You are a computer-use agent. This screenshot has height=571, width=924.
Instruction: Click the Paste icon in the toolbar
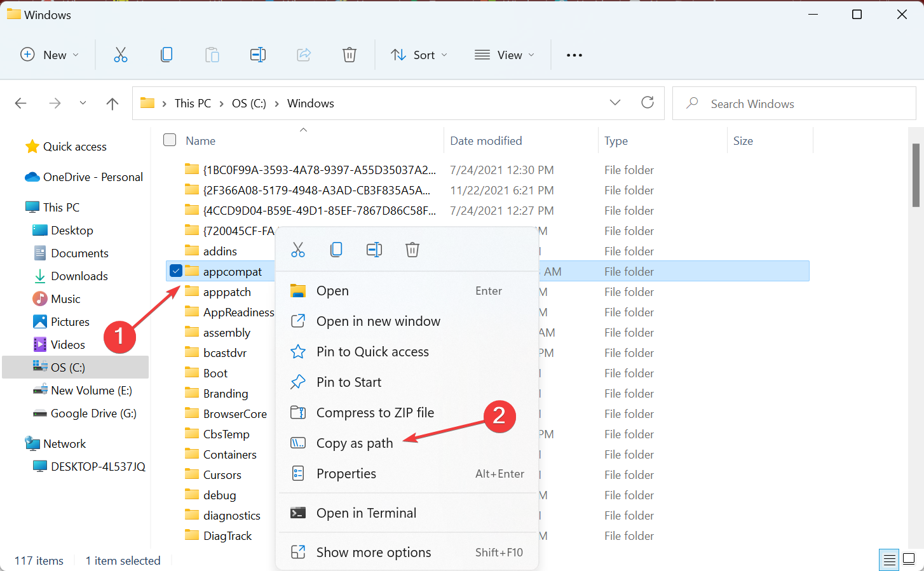point(212,55)
